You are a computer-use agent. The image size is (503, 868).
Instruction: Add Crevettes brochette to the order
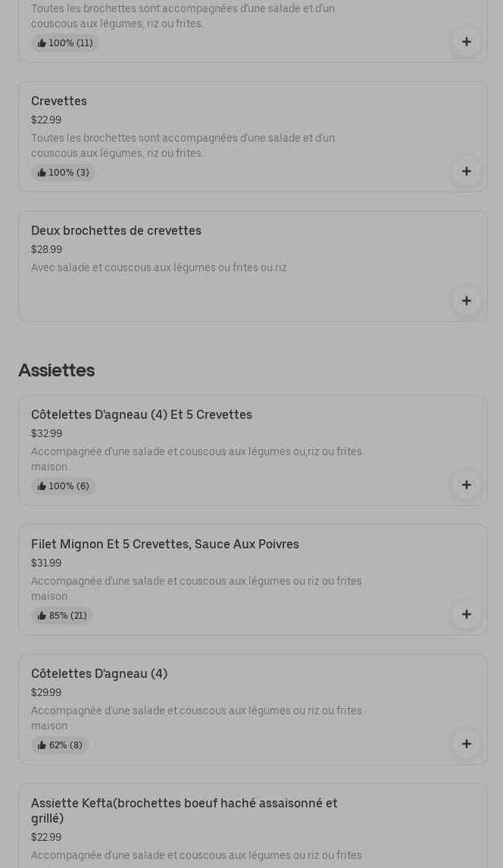point(466,171)
